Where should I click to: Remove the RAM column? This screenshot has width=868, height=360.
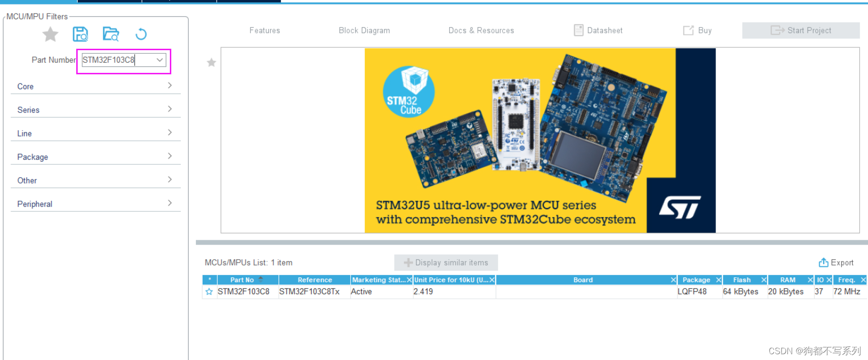[x=811, y=280]
